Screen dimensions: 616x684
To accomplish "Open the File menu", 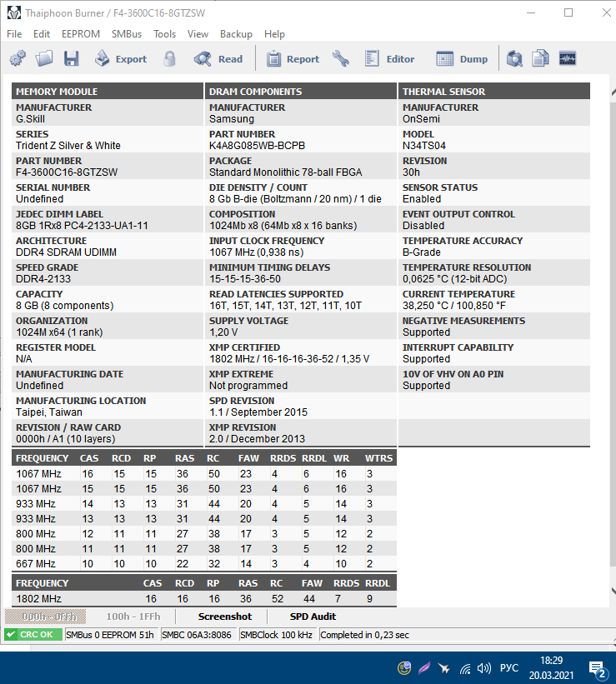I will coord(14,34).
